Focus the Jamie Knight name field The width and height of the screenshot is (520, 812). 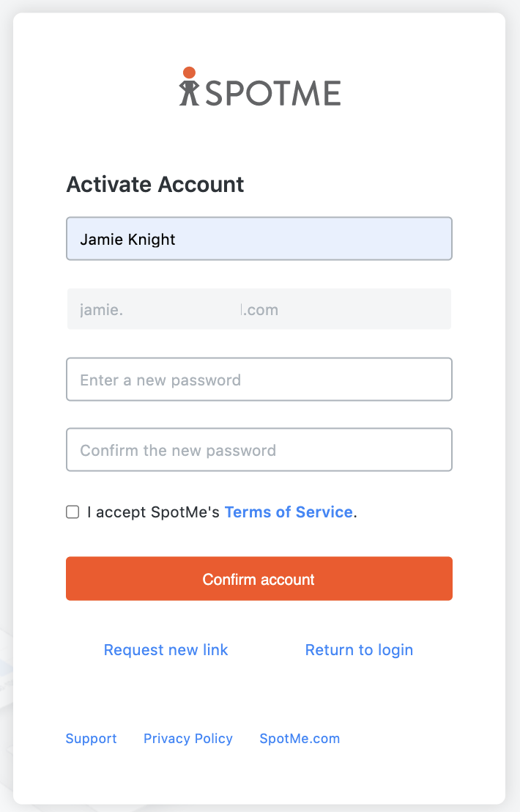[259, 239]
